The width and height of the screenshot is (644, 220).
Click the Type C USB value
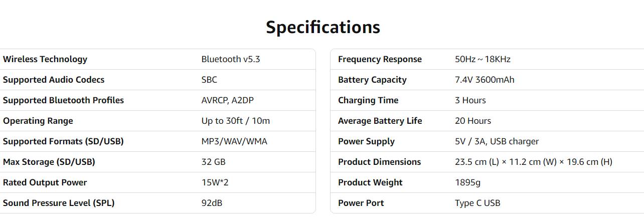click(477, 203)
